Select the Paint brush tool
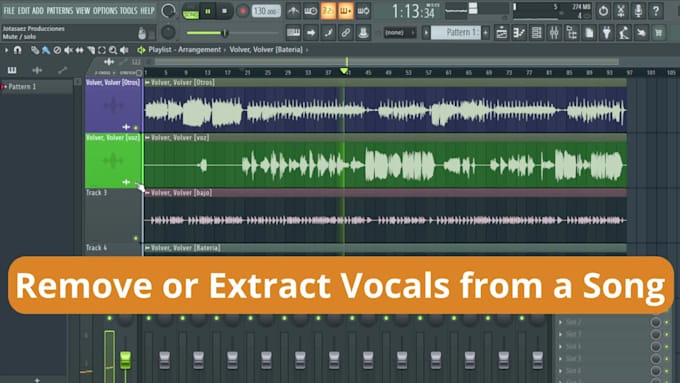This screenshot has width=680, height=383. coord(46,50)
